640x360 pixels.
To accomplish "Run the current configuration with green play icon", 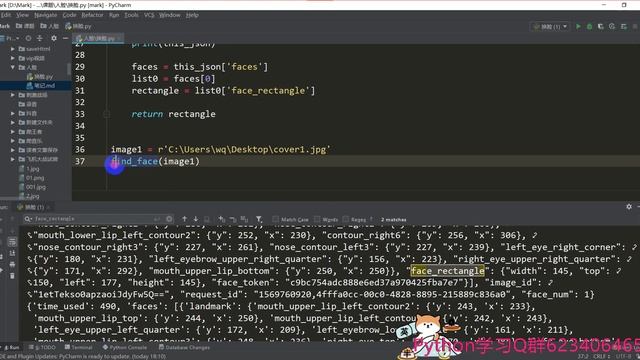I will click(x=578, y=26).
